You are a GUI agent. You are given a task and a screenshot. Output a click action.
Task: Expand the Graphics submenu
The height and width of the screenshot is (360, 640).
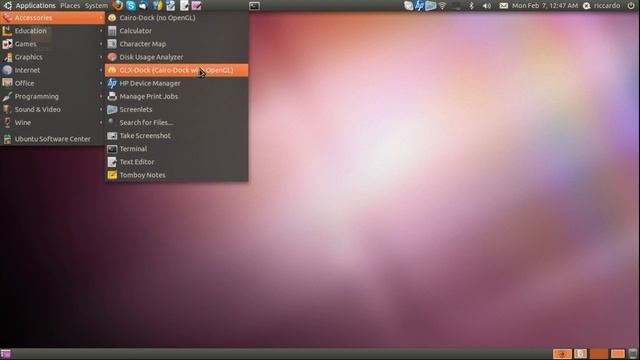coord(52,57)
